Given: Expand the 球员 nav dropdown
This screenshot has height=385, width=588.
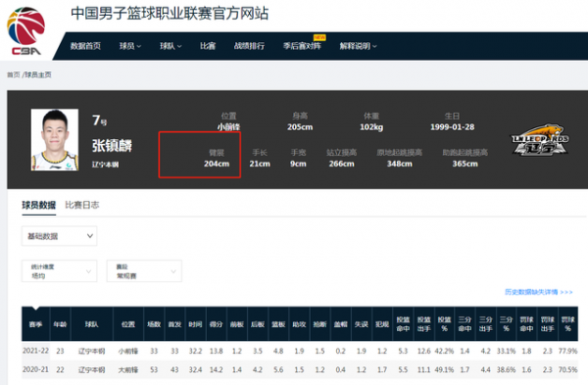Looking at the screenshot, I should coord(130,46).
